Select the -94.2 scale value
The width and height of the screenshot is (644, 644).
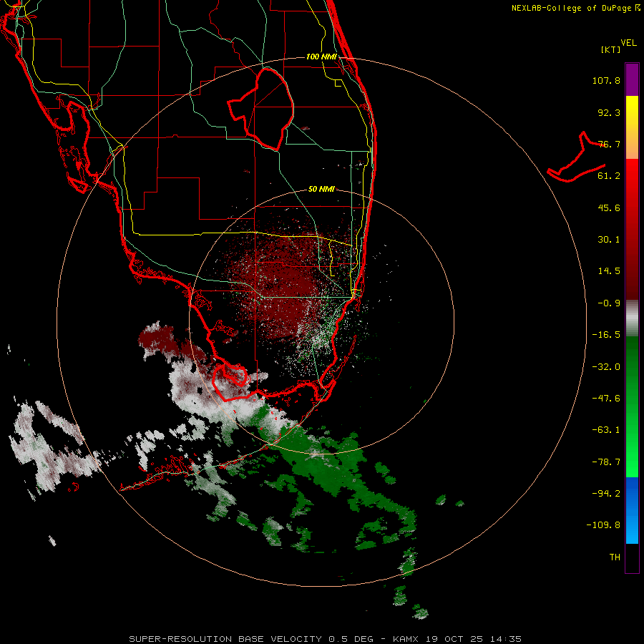[606, 493]
